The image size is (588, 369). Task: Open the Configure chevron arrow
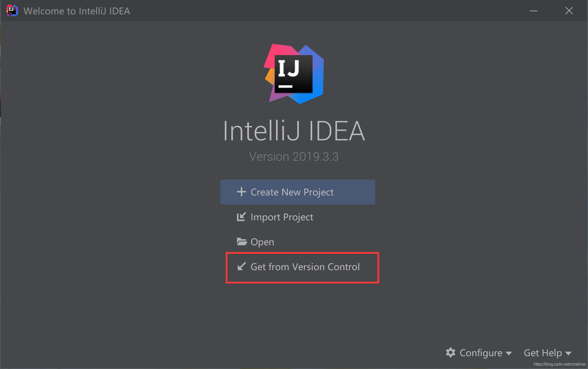click(509, 353)
